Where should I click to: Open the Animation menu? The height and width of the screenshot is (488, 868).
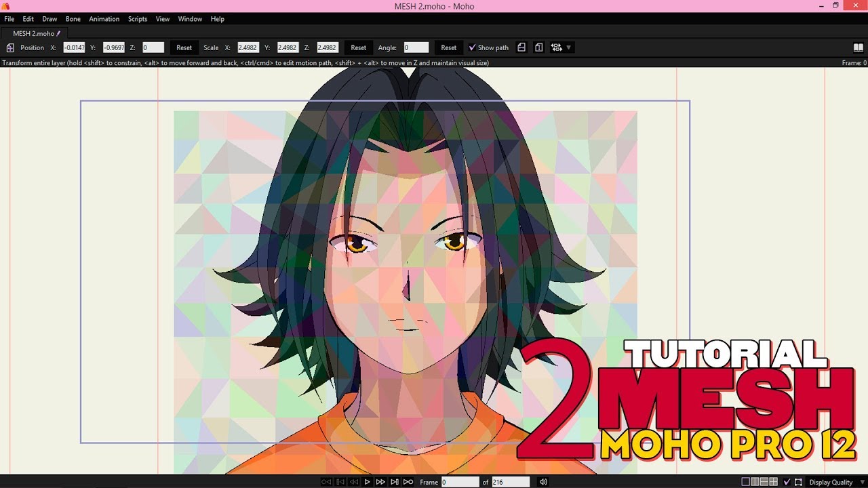coord(104,19)
